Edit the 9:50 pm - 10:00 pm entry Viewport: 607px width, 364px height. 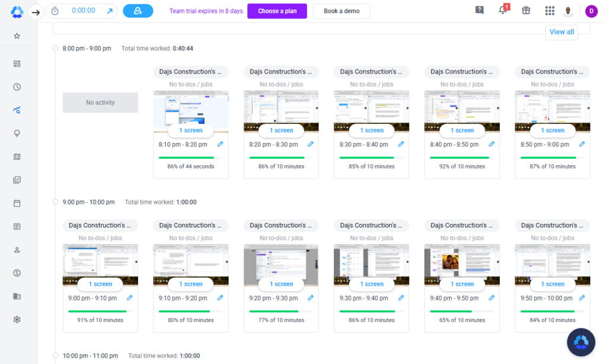click(x=582, y=298)
